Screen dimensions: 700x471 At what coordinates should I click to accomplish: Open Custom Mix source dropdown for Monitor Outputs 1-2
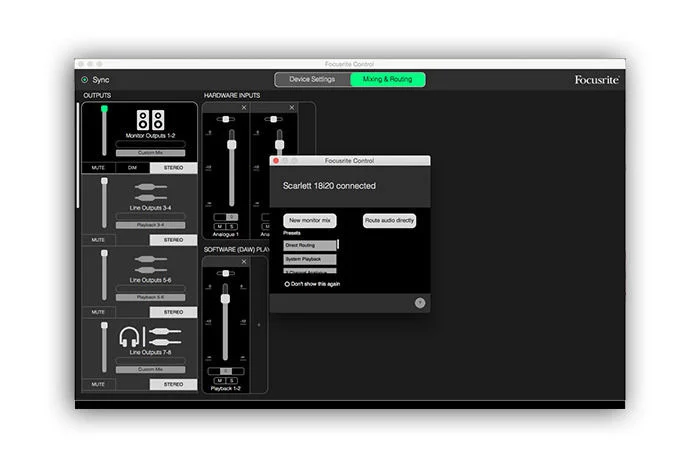(x=150, y=153)
